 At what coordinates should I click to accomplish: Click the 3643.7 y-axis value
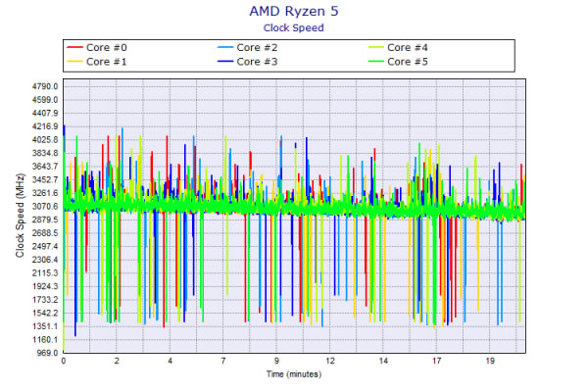coord(45,167)
